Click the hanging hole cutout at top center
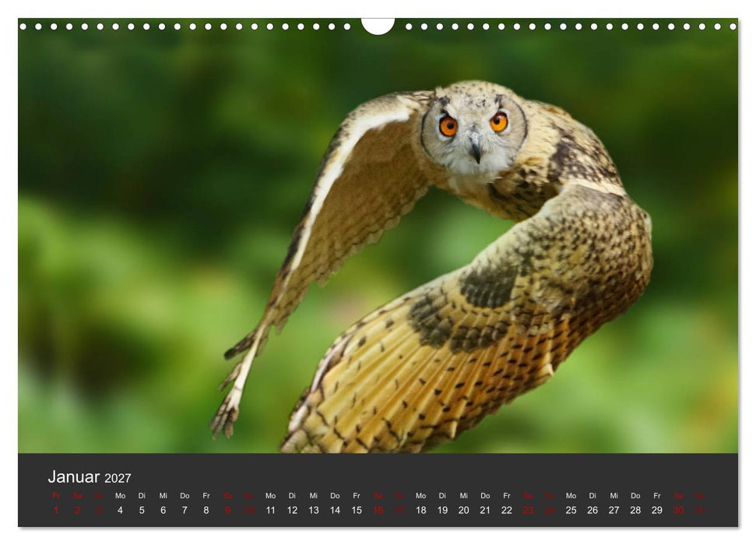The image size is (756, 545). click(x=378, y=26)
